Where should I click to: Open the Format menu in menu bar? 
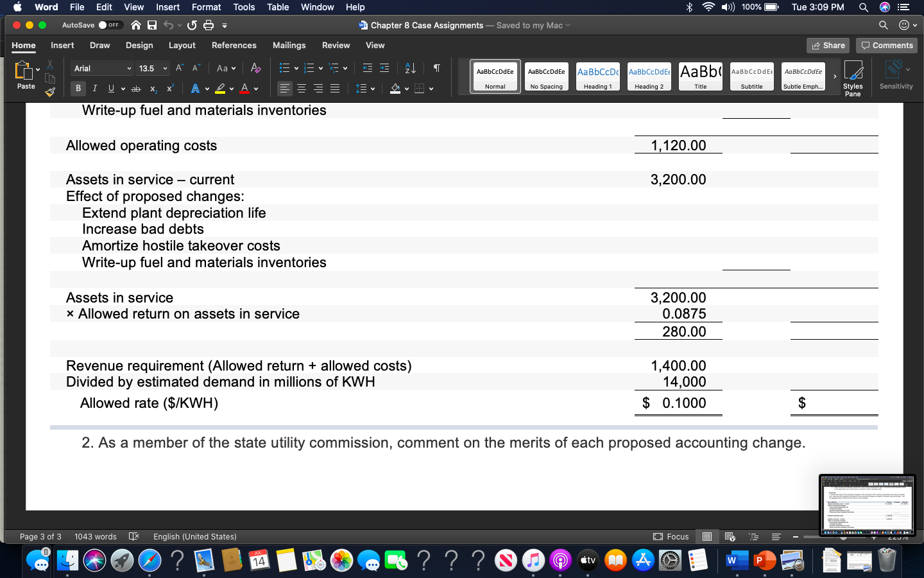[207, 7]
